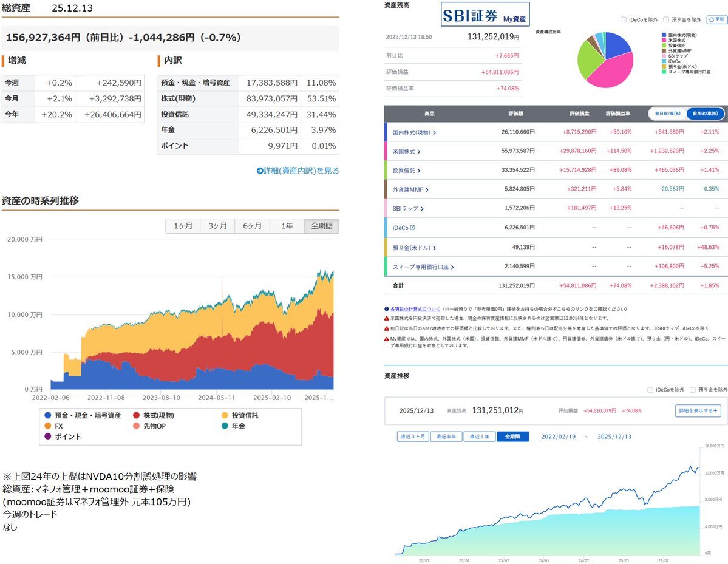Click 国内株式(現物) pie legend swatch
The width and height of the screenshot is (728, 564).
tap(664, 35)
